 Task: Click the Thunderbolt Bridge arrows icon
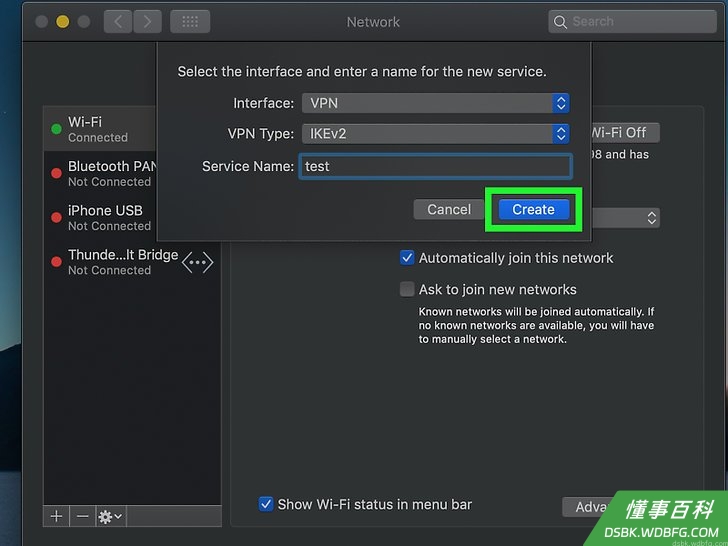[197, 262]
